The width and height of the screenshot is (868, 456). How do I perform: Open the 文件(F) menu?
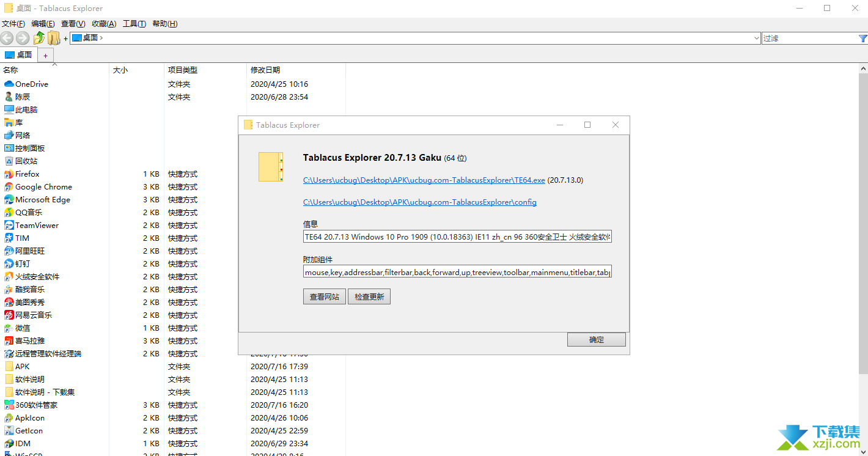click(x=13, y=24)
